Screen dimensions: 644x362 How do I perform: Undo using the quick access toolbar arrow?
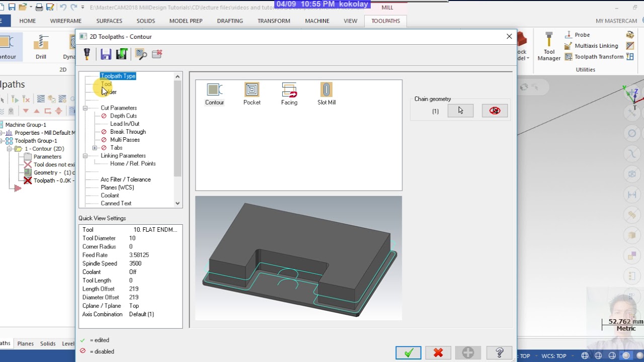(x=63, y=7)
